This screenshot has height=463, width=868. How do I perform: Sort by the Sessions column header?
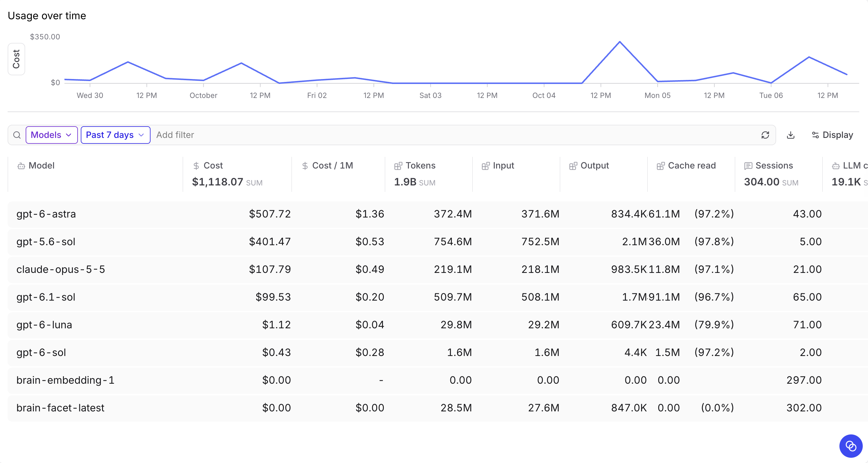pos(774,165)
